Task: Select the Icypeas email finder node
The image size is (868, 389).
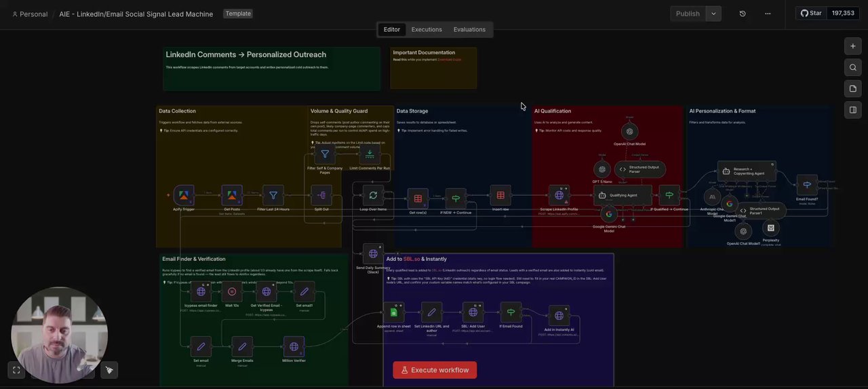Action: pos(201,291)
